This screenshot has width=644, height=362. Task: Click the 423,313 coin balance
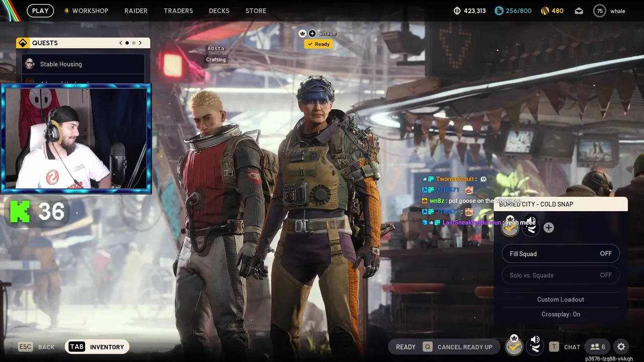click(474, 11)
